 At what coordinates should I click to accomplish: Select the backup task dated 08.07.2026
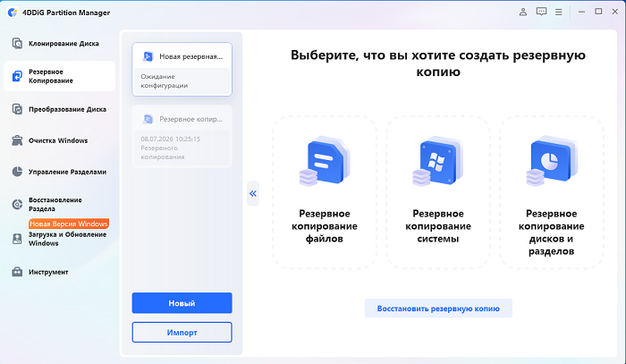click(x=182, y=136)
